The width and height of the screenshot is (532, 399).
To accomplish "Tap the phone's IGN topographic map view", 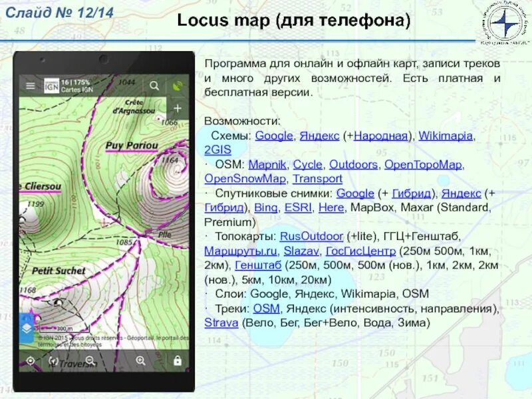I will coord(104,222).
